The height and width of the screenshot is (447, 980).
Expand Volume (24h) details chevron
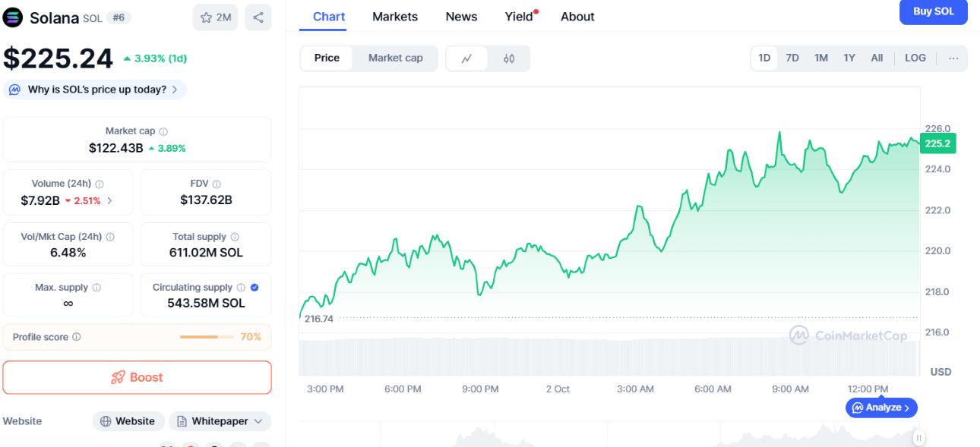109,200
